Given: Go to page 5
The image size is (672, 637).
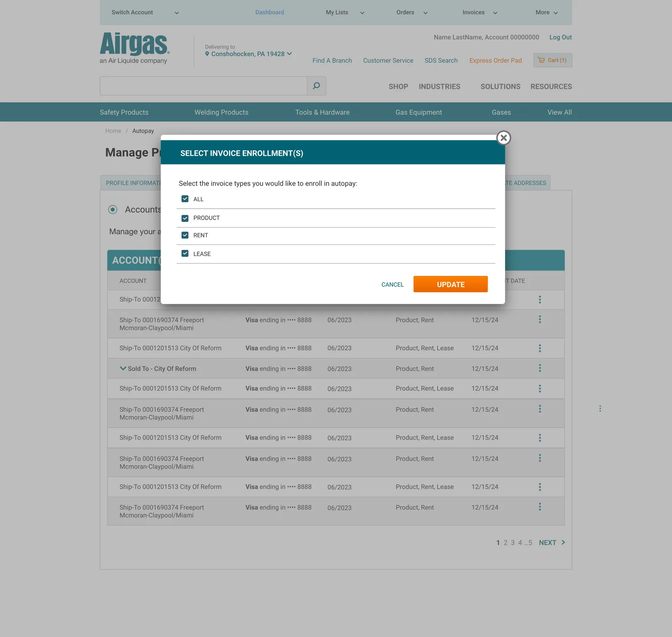Looking at the screenshot, I should (530, 543).
